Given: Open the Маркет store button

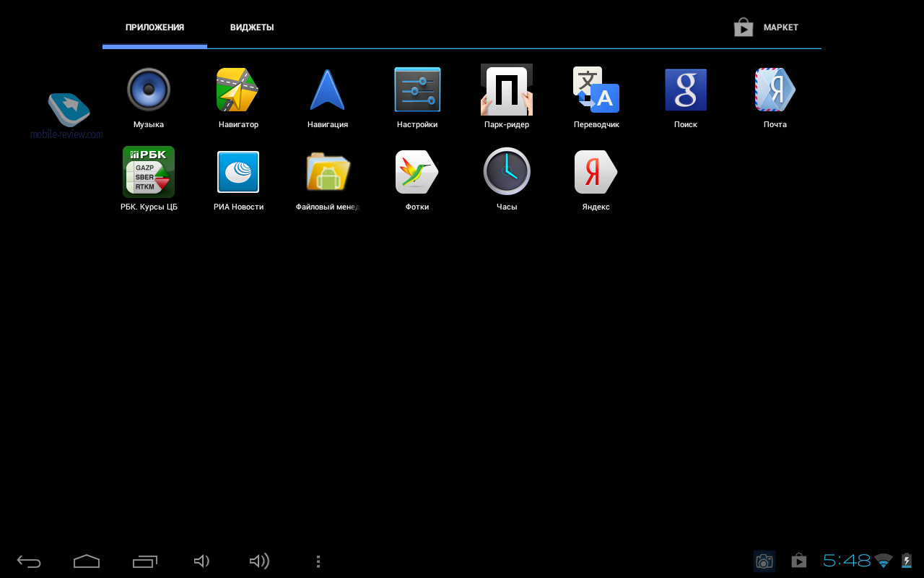Looking at the screenshot, I should coord(767,27).
